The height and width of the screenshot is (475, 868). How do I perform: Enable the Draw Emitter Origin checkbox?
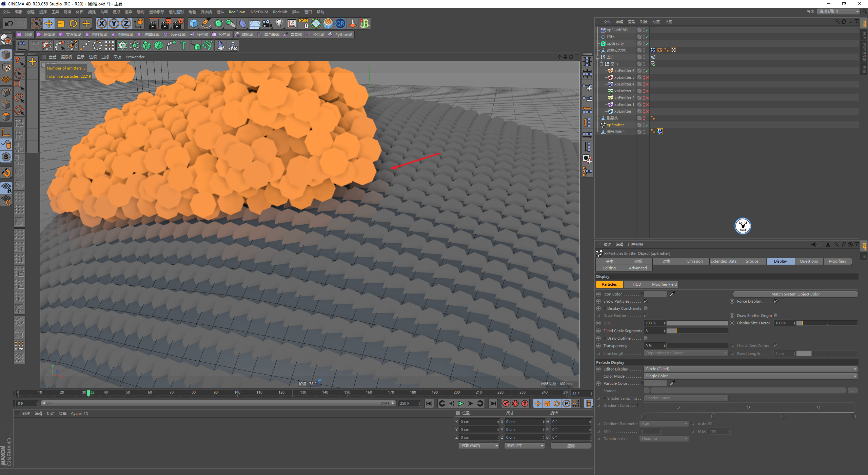point(775,316)
